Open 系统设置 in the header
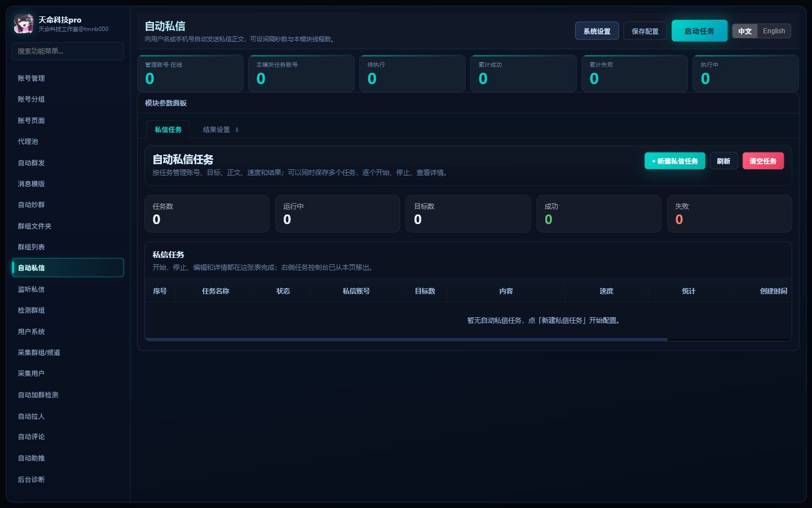Viewport: 812px width, 508px height. [x=597, y=31]
